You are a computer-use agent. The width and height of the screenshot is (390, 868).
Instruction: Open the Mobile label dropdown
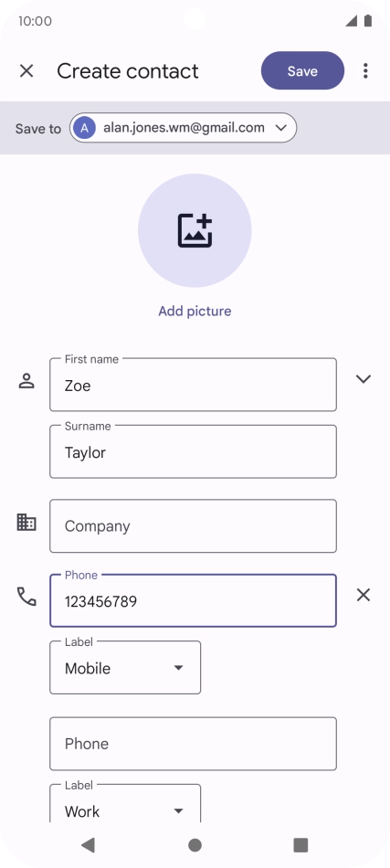(125, 668)
